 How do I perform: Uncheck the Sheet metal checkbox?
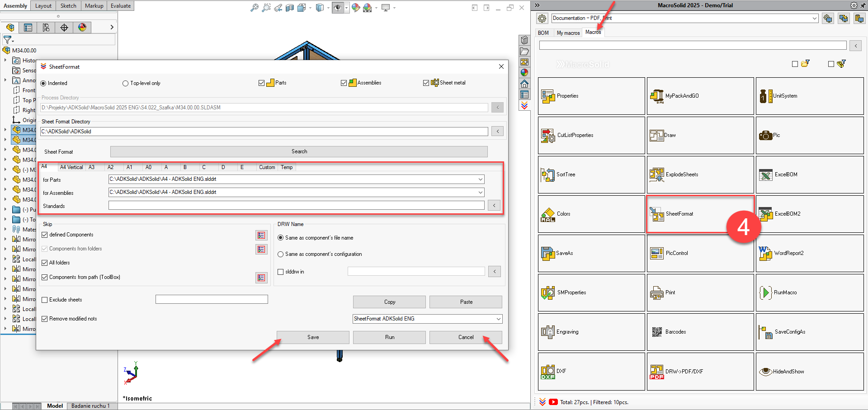pyautogui.click(x=426, y=83)
